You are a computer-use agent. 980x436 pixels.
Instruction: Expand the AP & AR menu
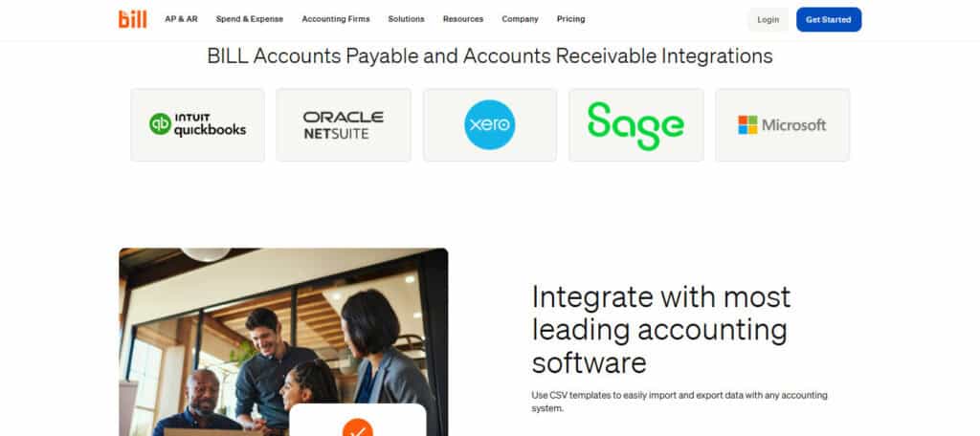181,19
